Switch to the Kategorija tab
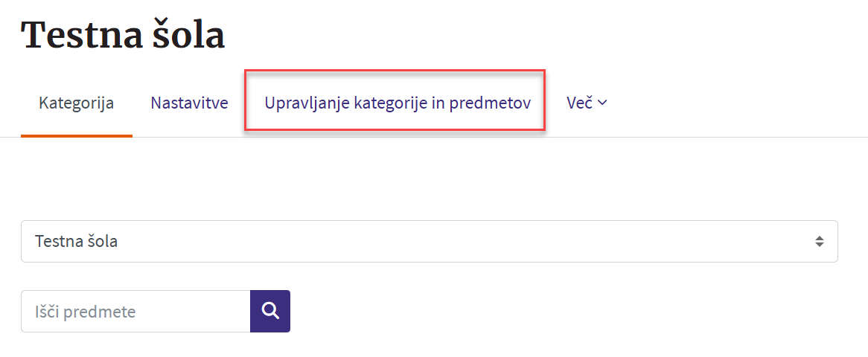This screenshot has height=357, width=868. pos(76,103)
